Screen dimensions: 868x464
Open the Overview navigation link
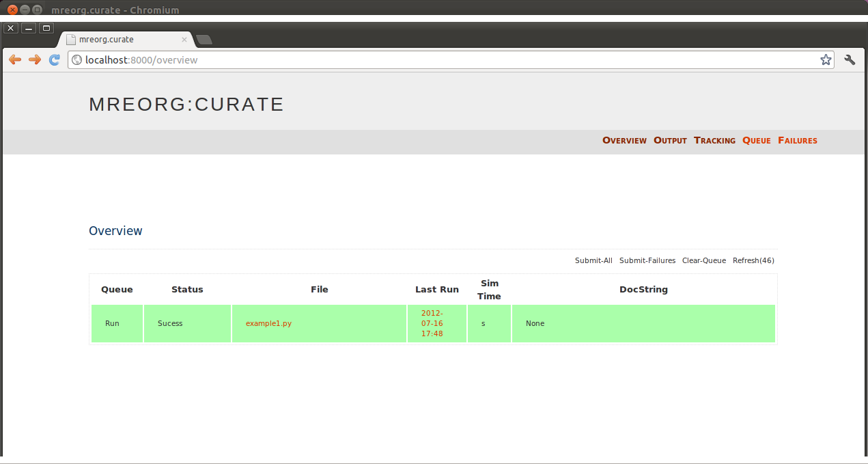pyautogui.click(x=624, y=140)
